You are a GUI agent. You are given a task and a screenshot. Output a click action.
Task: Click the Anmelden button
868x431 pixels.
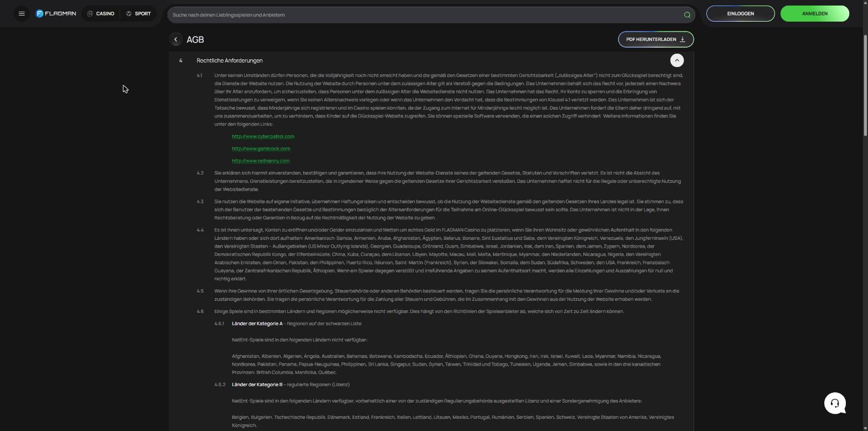tap(814, 14)
